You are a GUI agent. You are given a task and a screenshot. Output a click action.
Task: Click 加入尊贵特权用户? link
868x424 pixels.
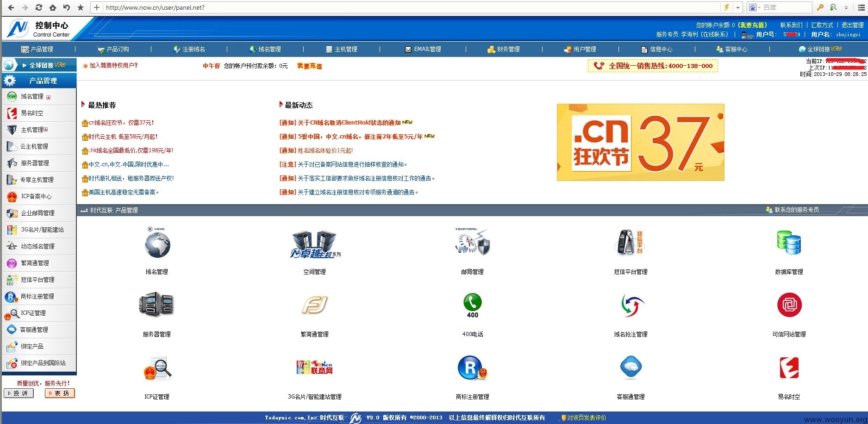pos(114,65)
